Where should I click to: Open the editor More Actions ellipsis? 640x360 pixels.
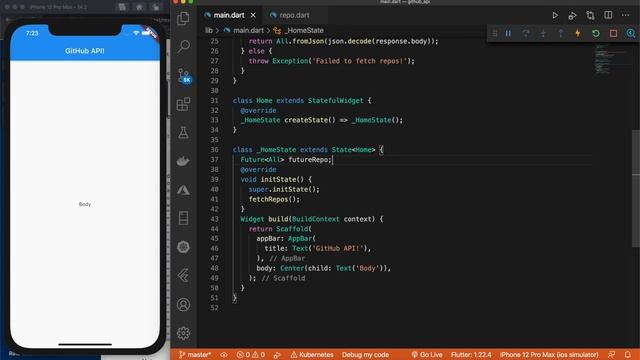tap(625, 15)
